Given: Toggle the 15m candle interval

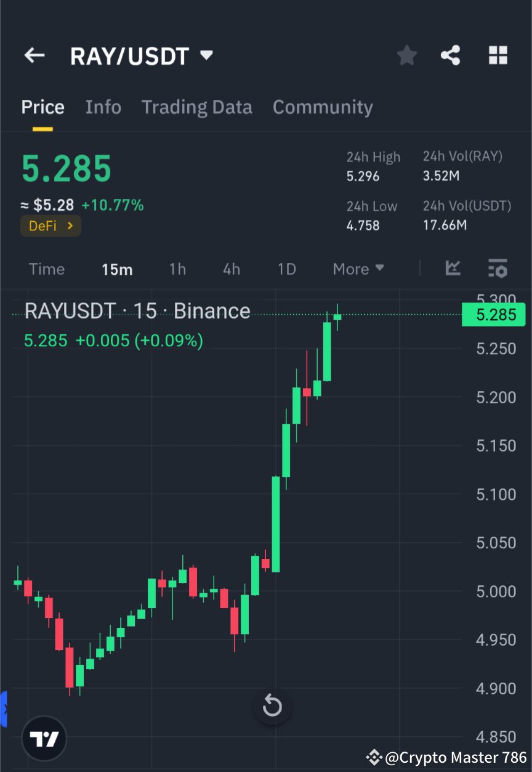Looking at the screenshot, I should 117,269.
